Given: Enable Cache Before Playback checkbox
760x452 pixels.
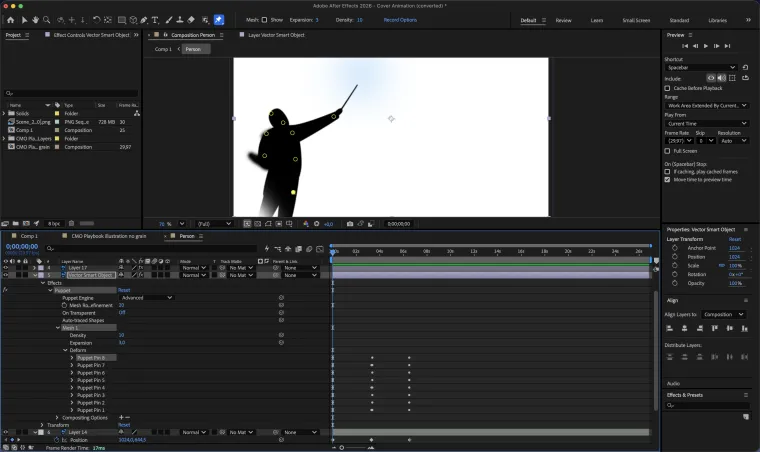Looking at the screenshot, I should 667,88.
